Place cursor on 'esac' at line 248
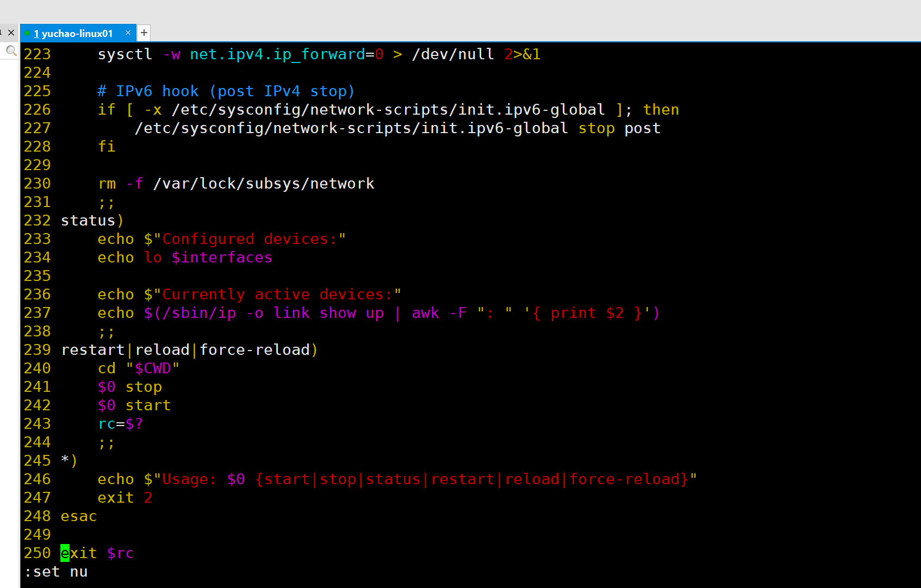Screen dimensions: 921x588 [79, 516]
